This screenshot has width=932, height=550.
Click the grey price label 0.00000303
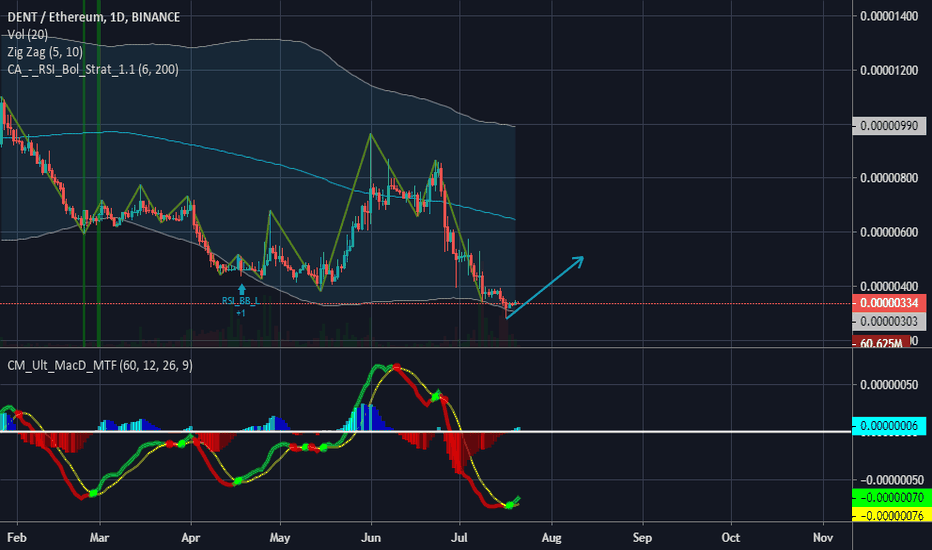click(x=889, y=322)
